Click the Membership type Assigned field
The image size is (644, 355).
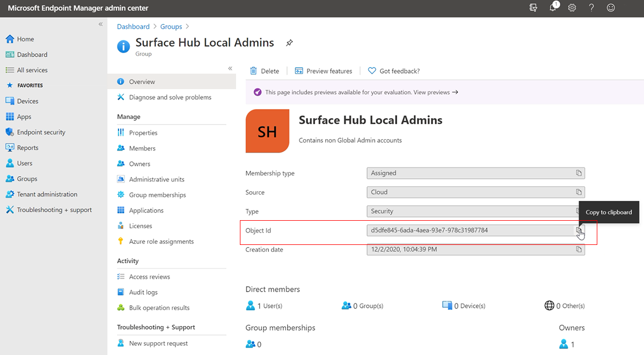coord(475,173)
